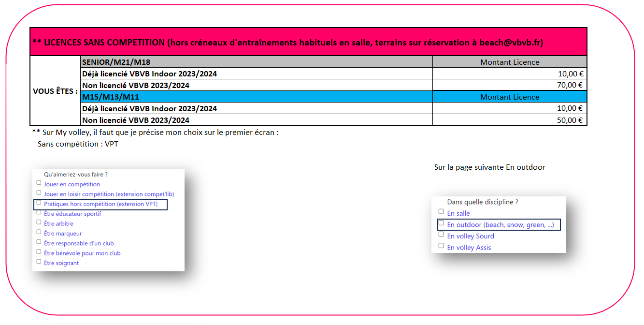Click the Être arbitre link text

(58, 223)
